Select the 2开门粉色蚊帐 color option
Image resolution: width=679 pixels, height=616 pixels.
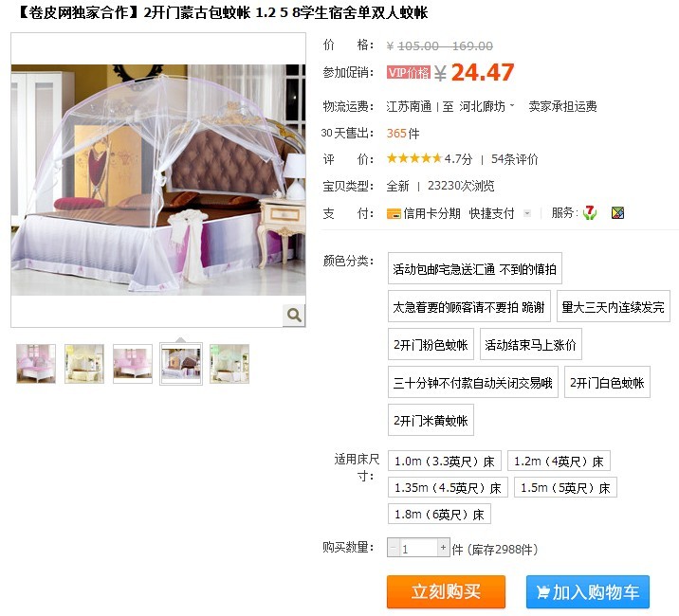coord(431,345)
